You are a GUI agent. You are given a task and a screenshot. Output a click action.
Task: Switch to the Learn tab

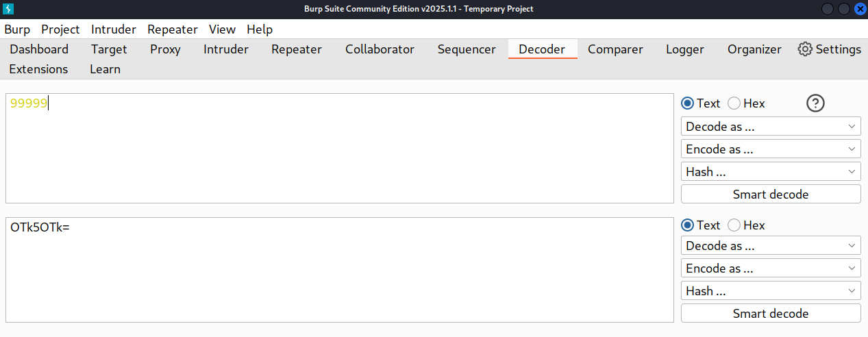pos(105,69)
